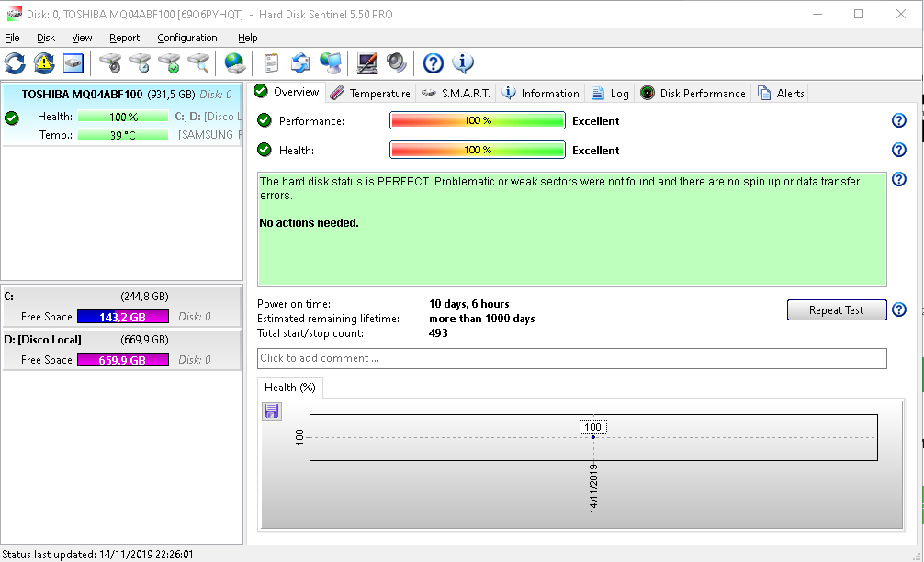
Task: Click the power on time "10 days, 6 hours"
Action: [469, 304]
